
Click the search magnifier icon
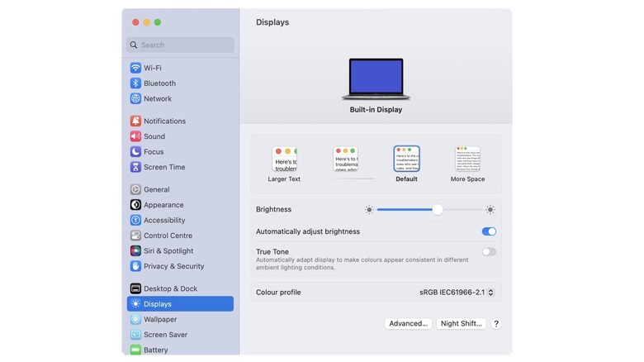[x=134, y=45]
